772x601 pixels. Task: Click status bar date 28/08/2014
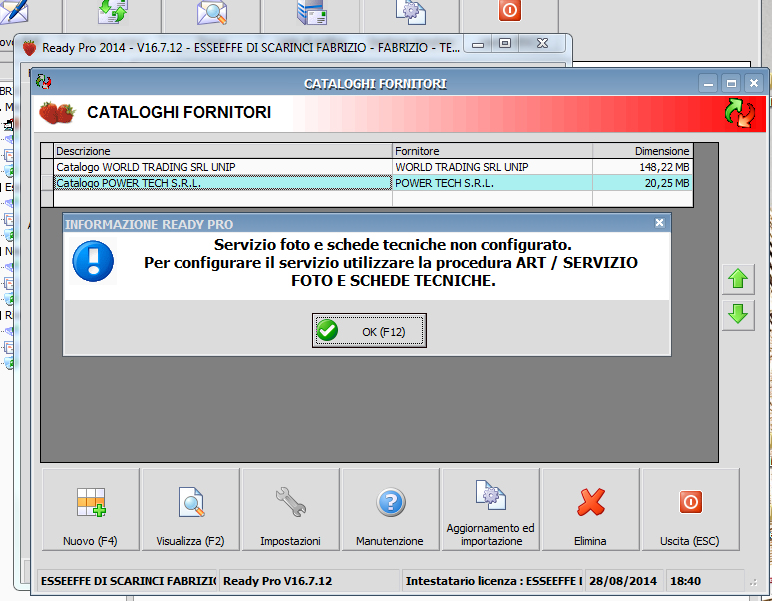coord(623,581)
